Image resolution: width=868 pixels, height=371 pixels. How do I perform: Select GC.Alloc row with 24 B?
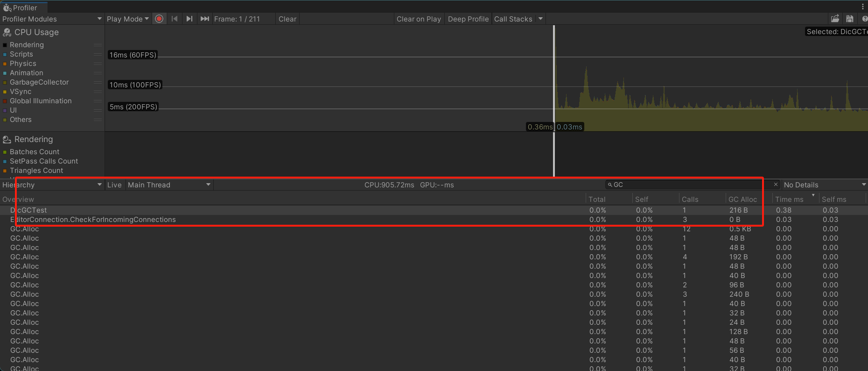pos(434,322)
